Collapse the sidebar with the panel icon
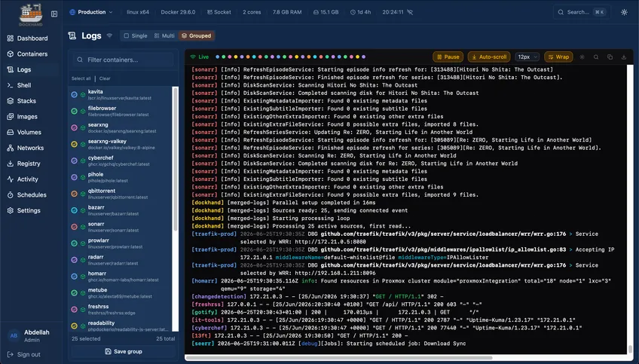The height and width of the screenshot is (364, 639). (x=54, y=14)
